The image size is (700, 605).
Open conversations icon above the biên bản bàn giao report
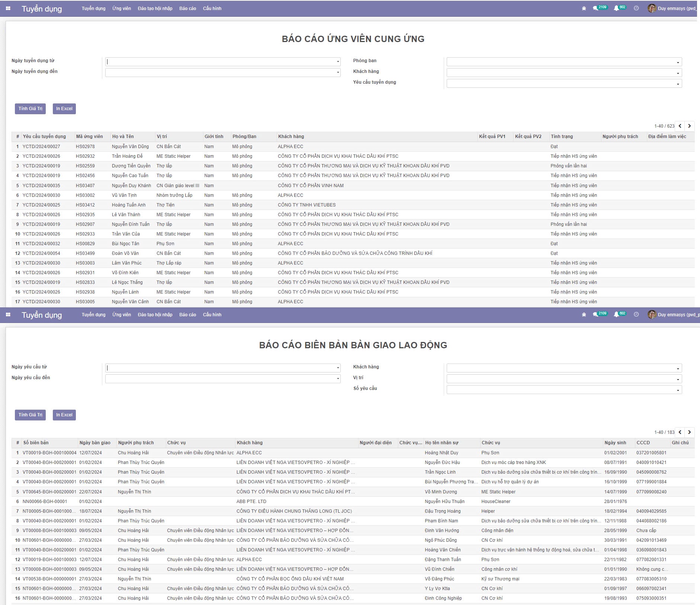[596, 315]
